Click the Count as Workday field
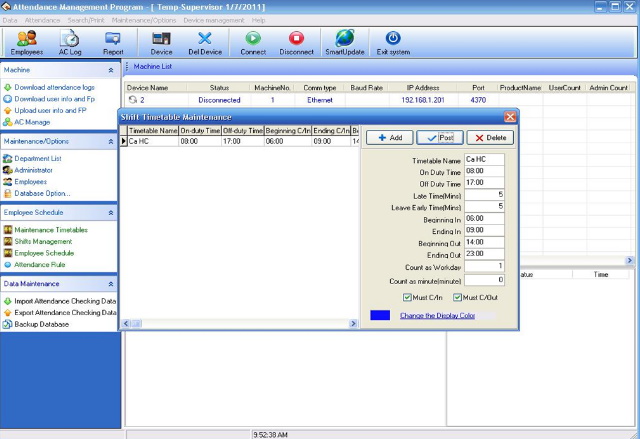The height and width of the screenshot is (439, 640). point(484,266)
